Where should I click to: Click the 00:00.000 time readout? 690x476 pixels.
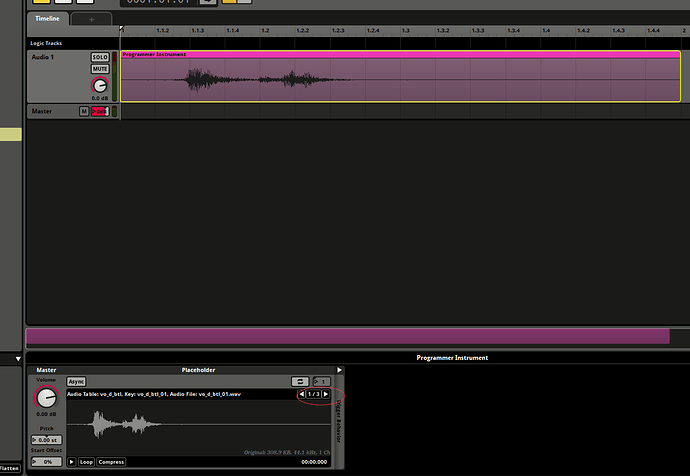pos(314,462)
